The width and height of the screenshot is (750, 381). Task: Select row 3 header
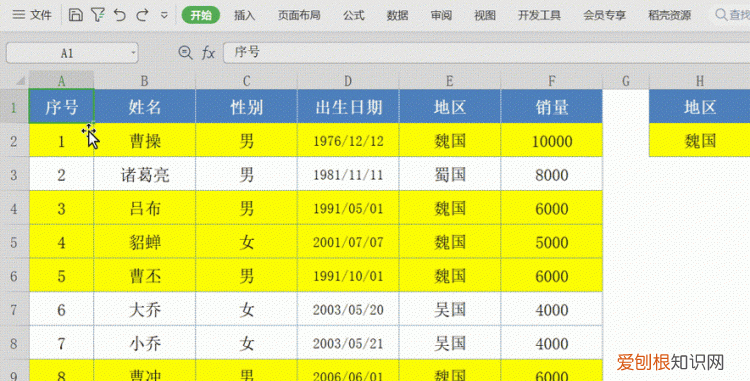[x=14, y=174]
